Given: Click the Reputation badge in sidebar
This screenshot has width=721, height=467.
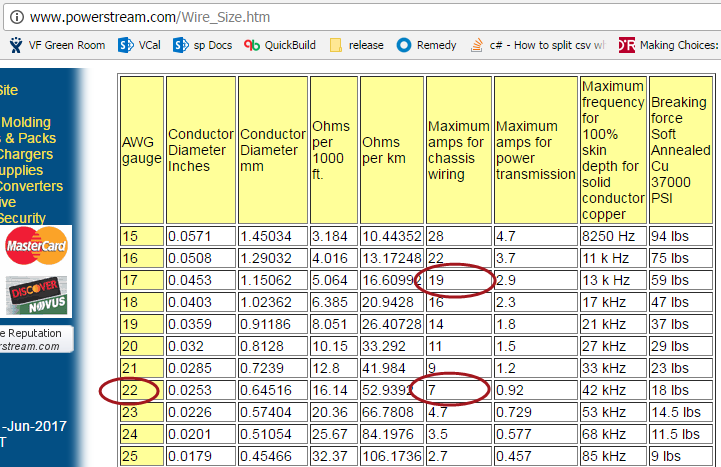Looking at the screenshot, I should [36, 339].
